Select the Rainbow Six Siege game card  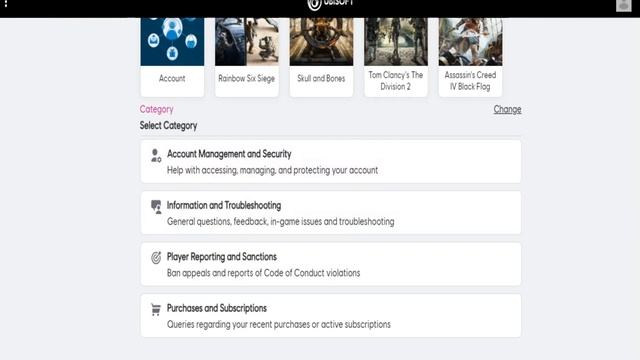pyautogui.click(x=247, y=57)
